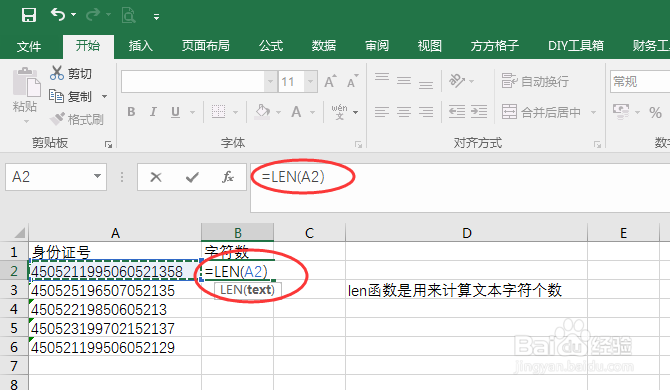Open the 数据 ribbon tab
The height and width of the screenshot is (390, 670).
pyautogui.click(x=323, y=45)
